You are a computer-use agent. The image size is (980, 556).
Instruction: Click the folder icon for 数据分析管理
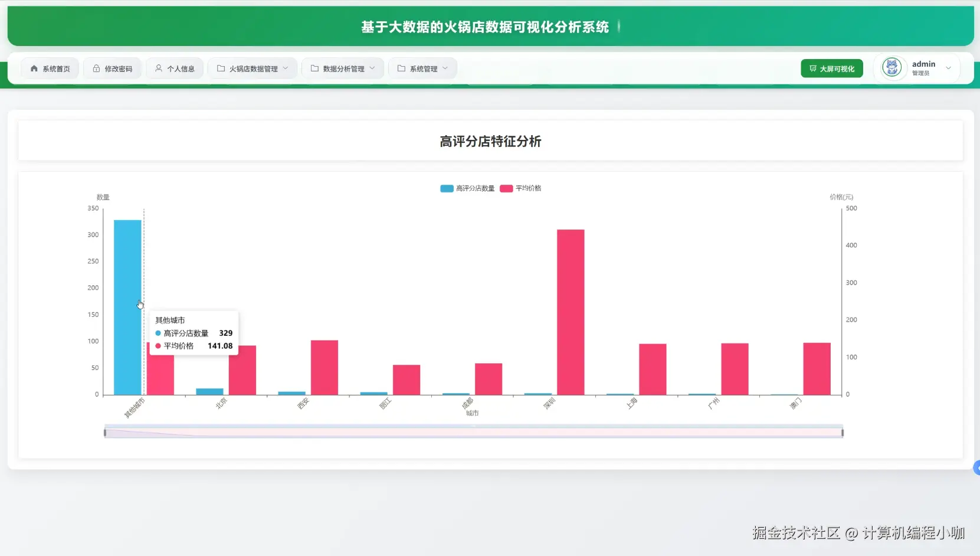click(314, 68)
